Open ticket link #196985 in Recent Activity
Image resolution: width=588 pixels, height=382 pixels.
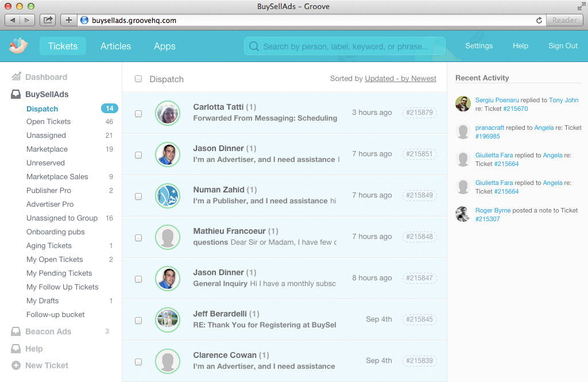click(488, 136)
